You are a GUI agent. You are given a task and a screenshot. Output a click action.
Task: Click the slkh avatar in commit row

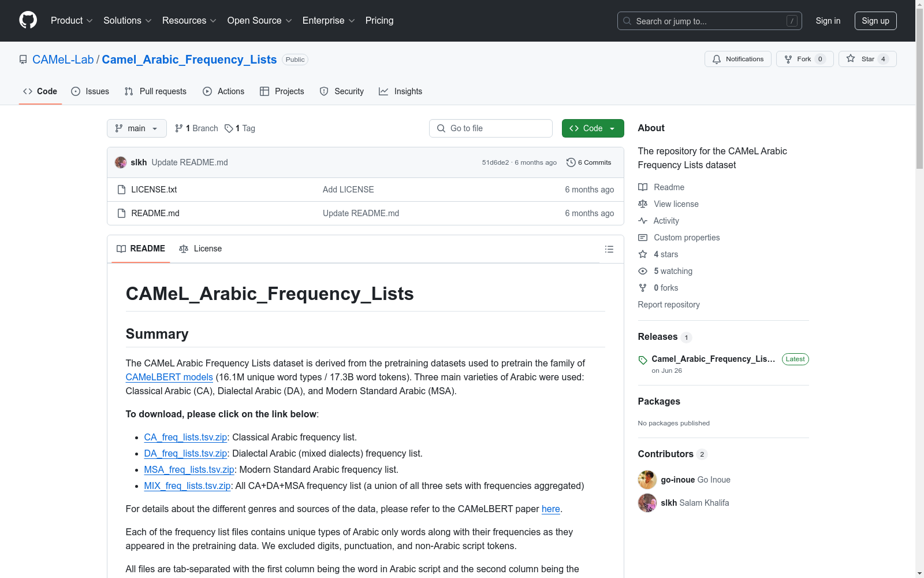(x=121, y=162)
